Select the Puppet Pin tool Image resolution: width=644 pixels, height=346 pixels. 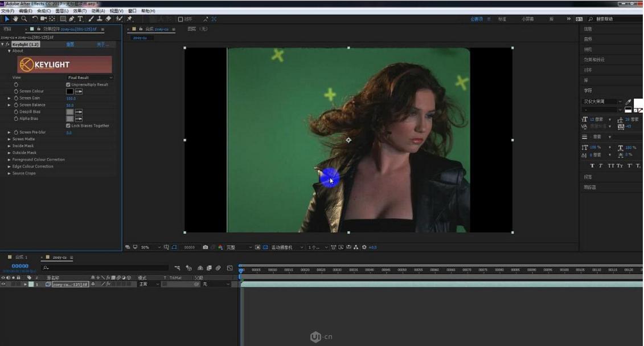coord(130,19)
